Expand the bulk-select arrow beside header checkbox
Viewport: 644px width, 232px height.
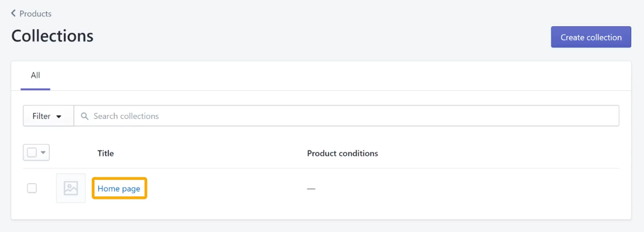coord(43,153)
